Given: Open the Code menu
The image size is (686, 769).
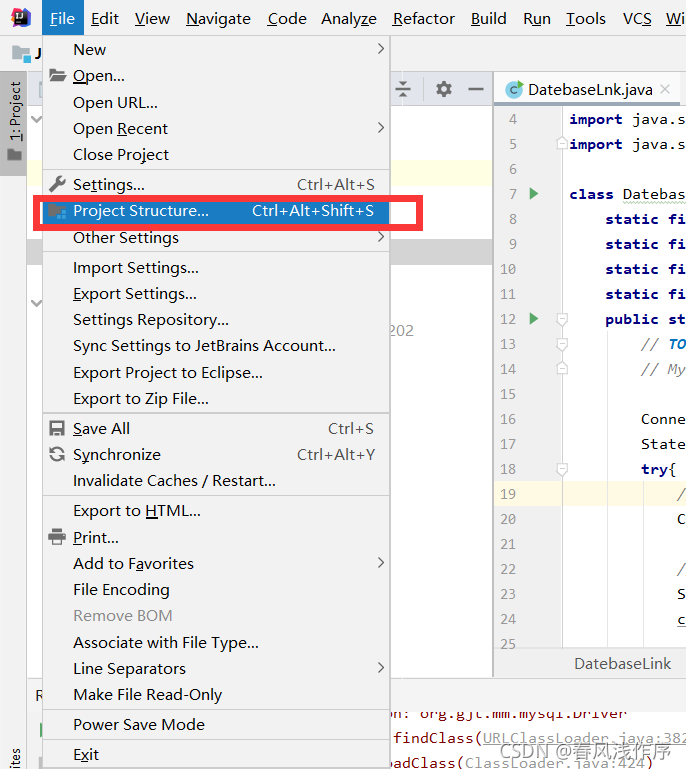Looking at the screenshot, I should (x=287, y=19).
